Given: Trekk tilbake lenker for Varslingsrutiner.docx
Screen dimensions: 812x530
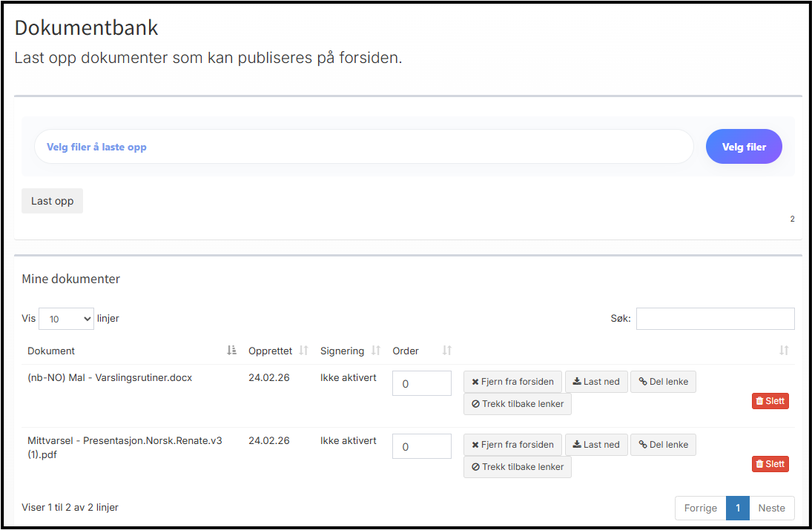Looking at the screenshot, I should point(518,404).
